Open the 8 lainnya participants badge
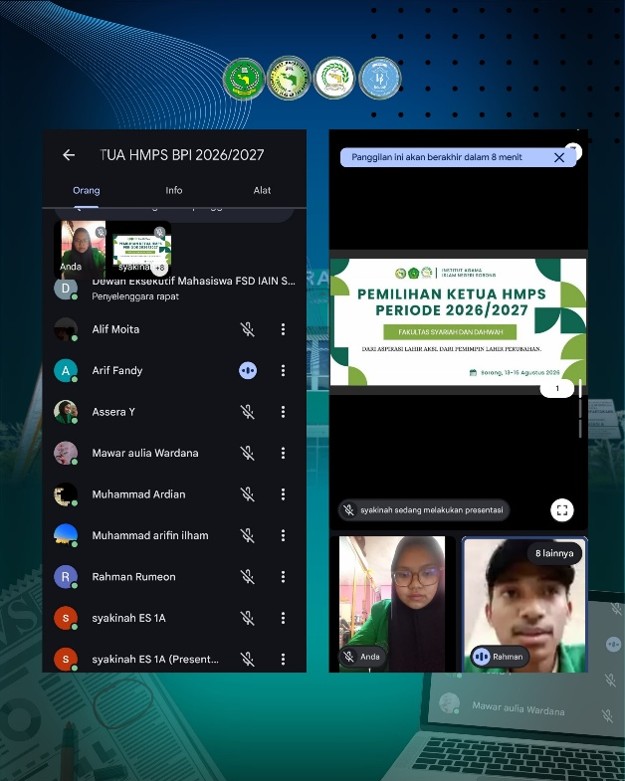This screenshot has height=781, width=625. 554,553
